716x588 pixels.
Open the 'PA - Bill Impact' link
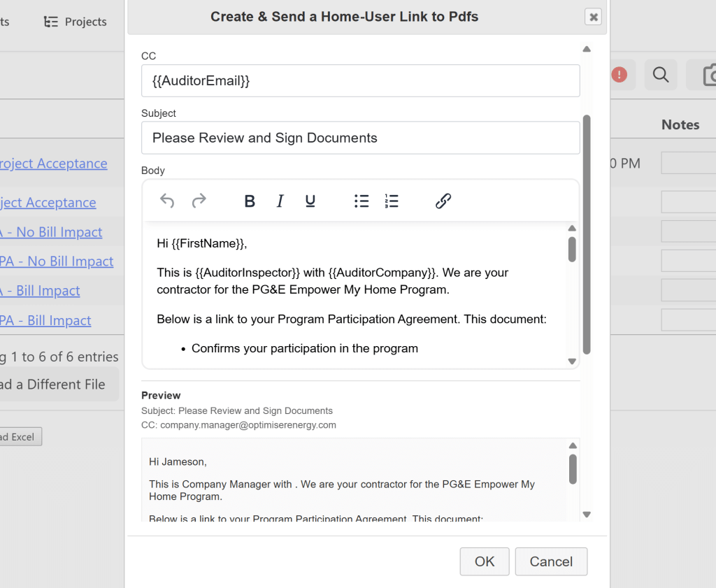pos(45,320)
